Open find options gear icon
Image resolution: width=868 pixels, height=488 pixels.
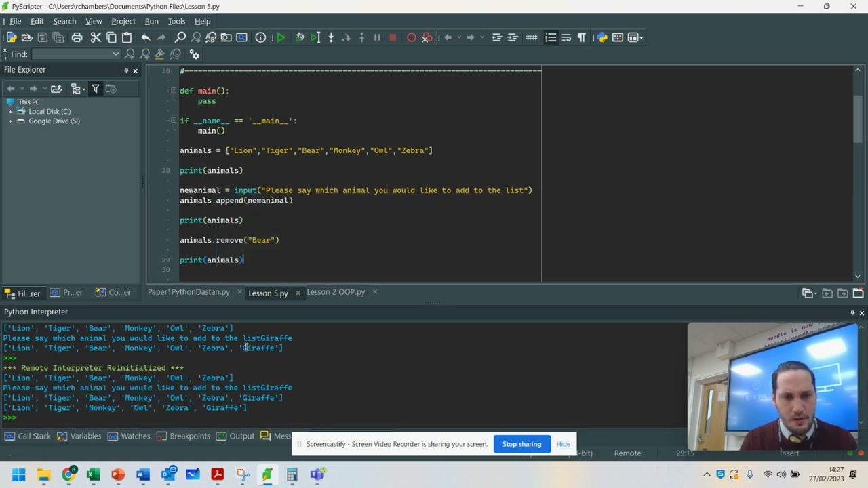[194, 54]
